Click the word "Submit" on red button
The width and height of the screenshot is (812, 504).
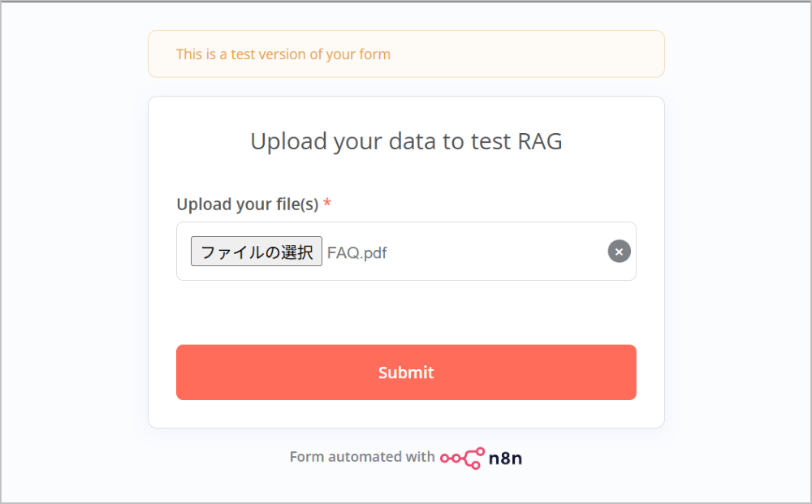406,373
